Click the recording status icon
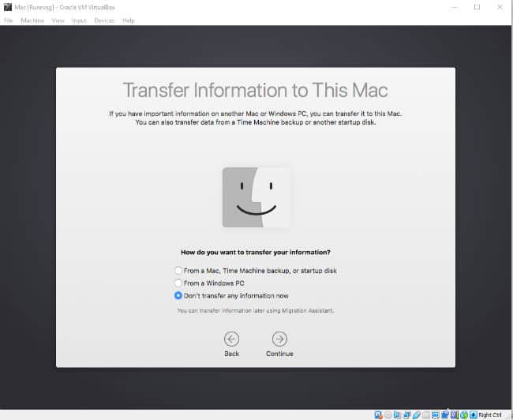 pos(444,414)
